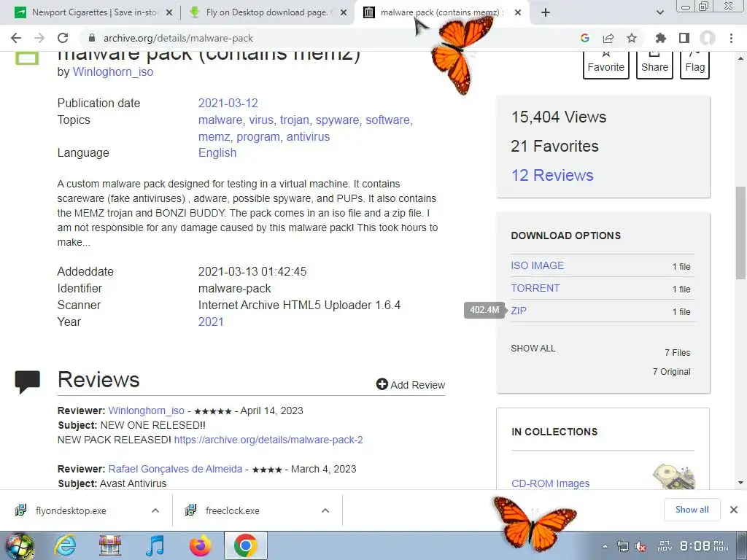Launch Firefox from taskbar
Screen dimensions: 747x560
point(200,545)
